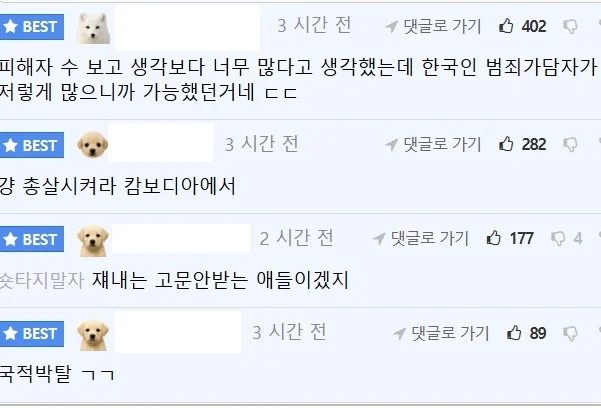Click BEST badge on the 402-like comment
The image size is (601, 408).
point(32,27)
